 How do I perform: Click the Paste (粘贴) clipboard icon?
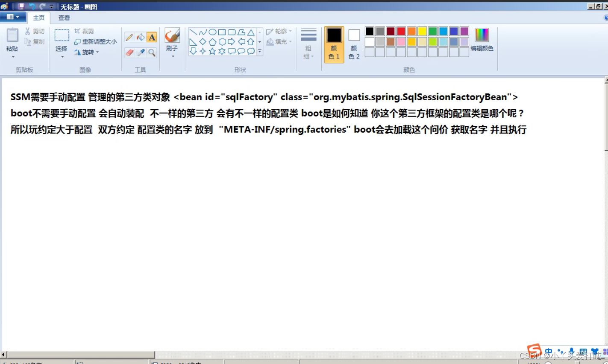pyautogui.click(x=12, y=35)
